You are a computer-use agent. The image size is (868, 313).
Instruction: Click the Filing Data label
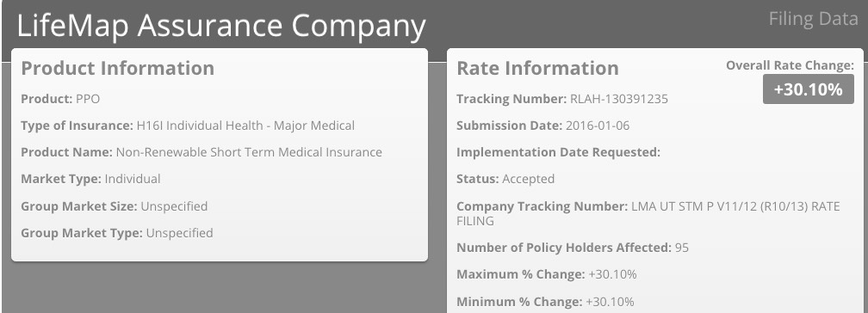point(813,19)
